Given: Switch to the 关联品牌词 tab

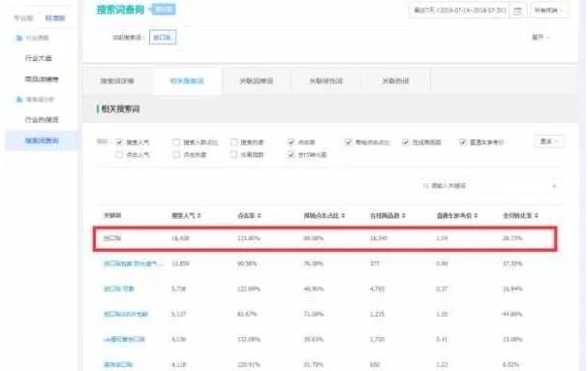Looking at the screenshot, I should 257,81.
